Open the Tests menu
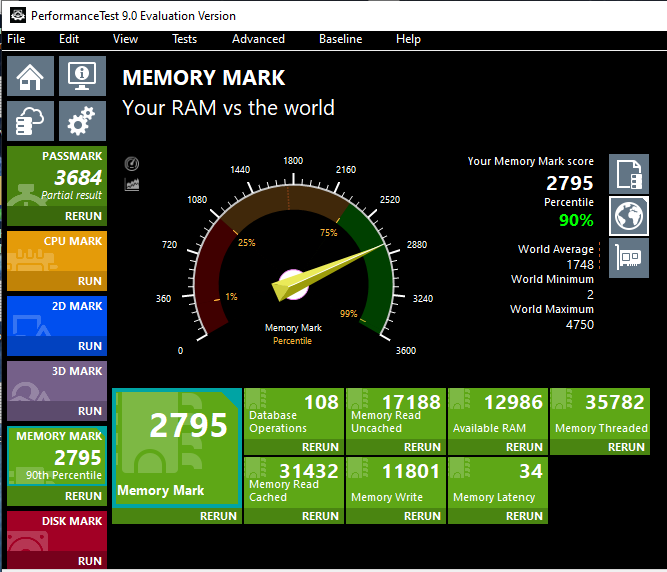The width and height of the screenshot is (667, 572). click(x=185, y=39)
